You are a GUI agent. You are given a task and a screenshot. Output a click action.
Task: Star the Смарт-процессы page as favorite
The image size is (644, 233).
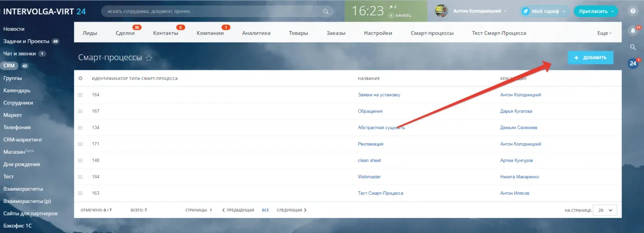click(149, 58)
